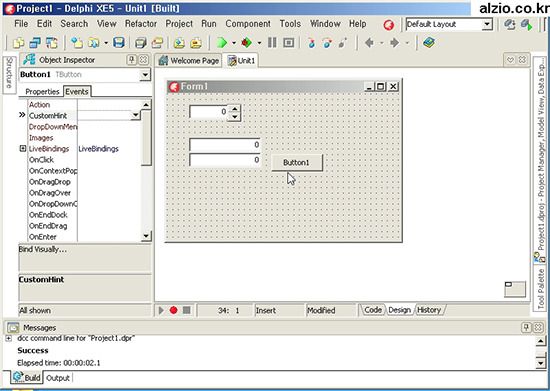Open the Default Layout combo box
550x391 pixels.
click(x=449, y=24)
